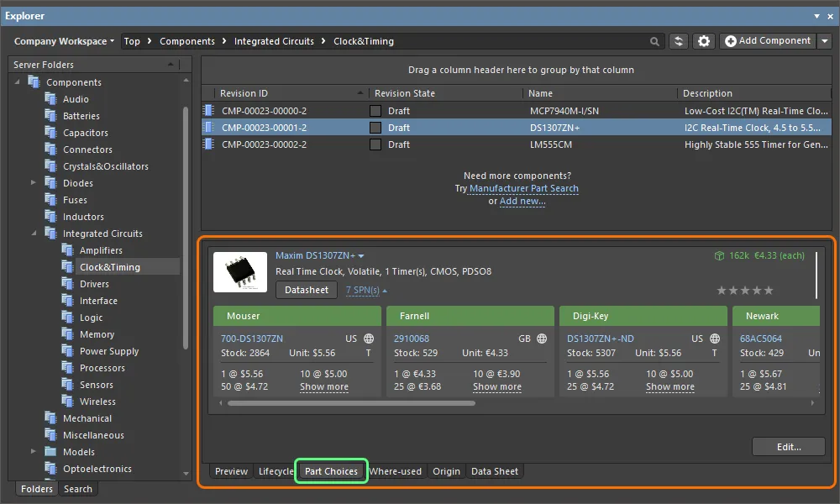Image resolution: width=840 pixels, height=504 pixels.
Task: Switch to the Lifecycle tab
Action: 276,471
